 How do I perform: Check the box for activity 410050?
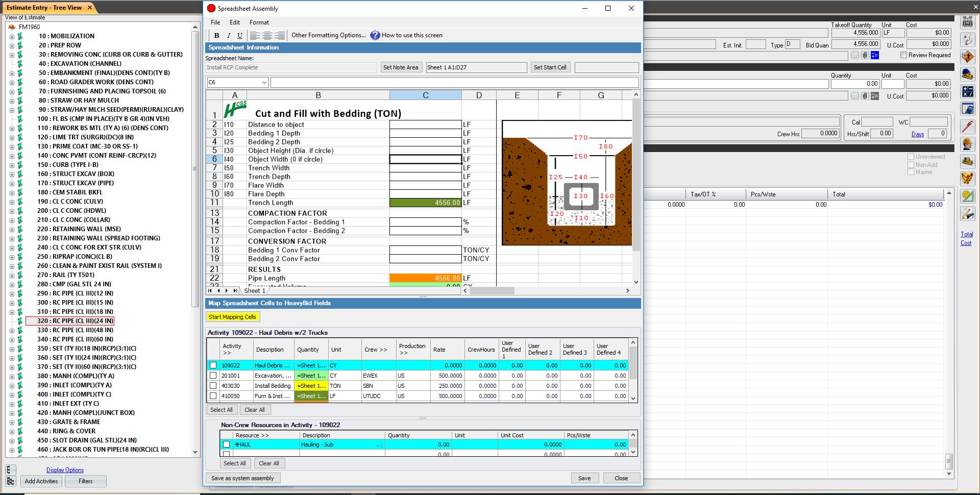[213, 396]
